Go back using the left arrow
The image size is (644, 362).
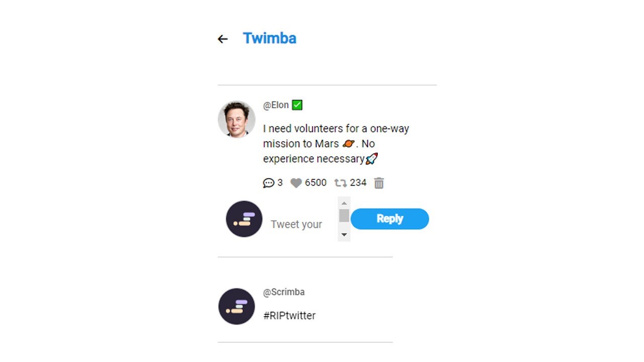pyautogui.click(x=222, y=39)
